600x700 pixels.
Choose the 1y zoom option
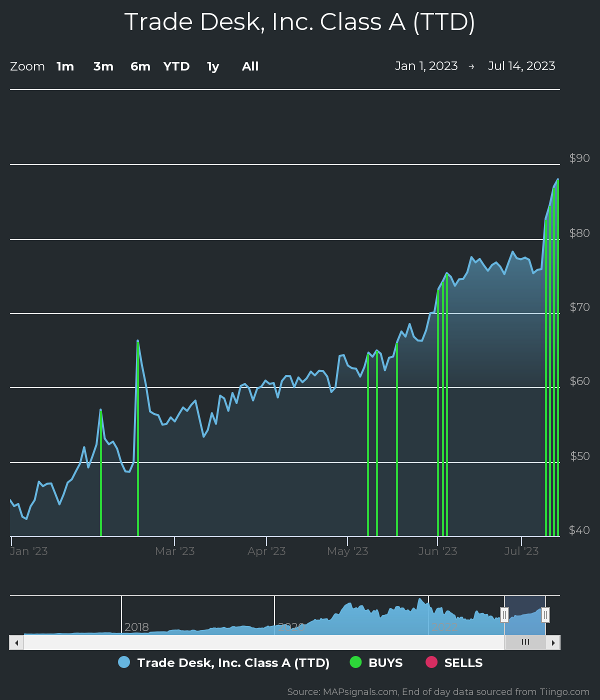[x=213, y=66]
